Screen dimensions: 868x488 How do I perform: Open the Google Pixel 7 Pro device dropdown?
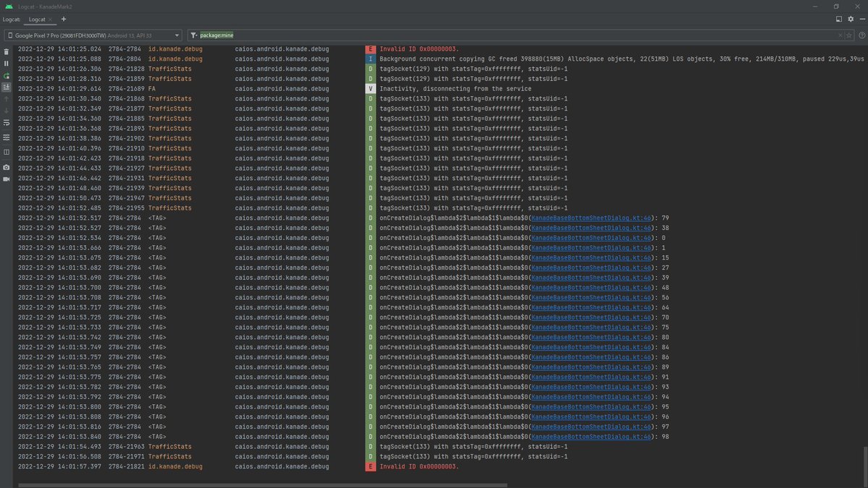pos(93,35)
